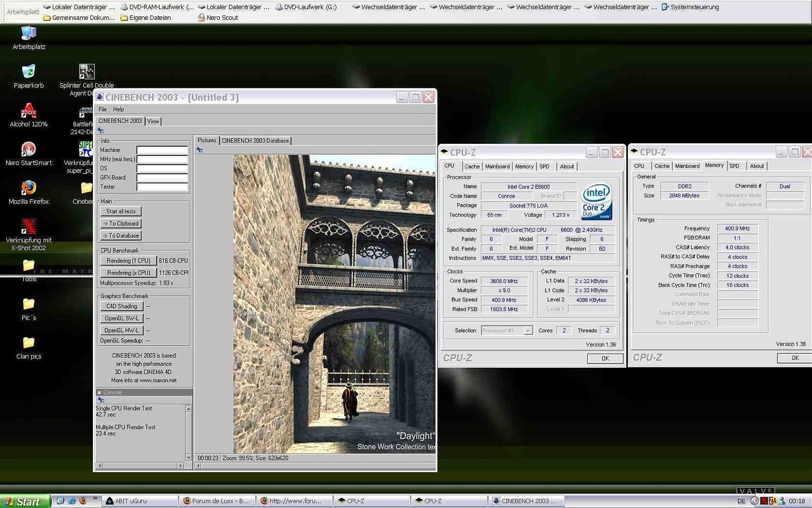Click the rendered Daylight image in Cinebench
Viewport: 812px width, 508px height.
point(334,304)
